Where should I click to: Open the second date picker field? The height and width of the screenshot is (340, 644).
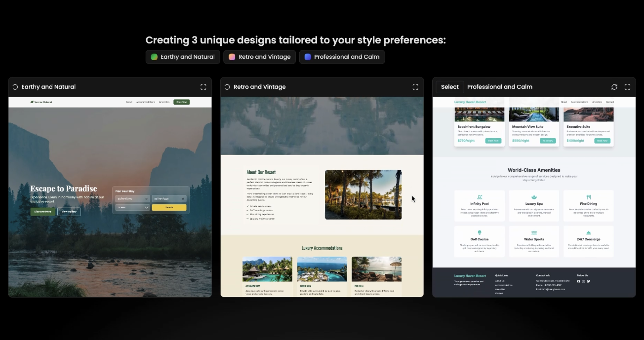[169, 199]
